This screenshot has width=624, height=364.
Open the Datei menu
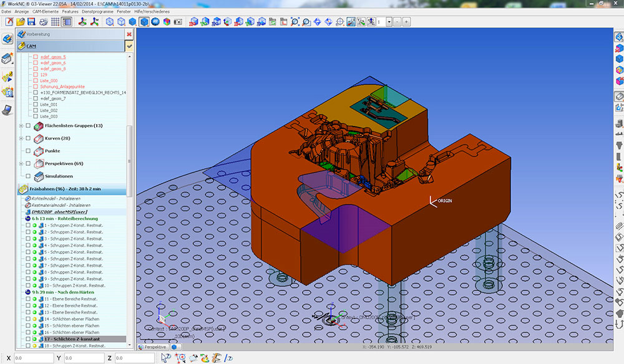click(6, 11)
